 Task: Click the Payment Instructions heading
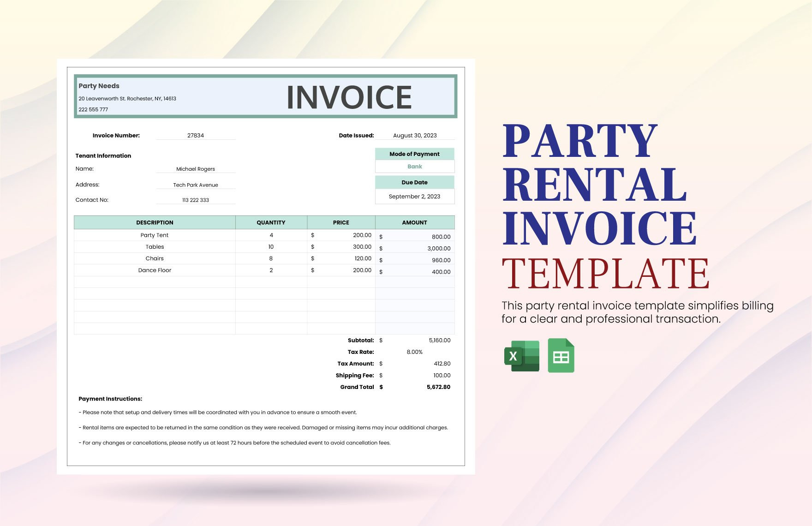point(110,399)
